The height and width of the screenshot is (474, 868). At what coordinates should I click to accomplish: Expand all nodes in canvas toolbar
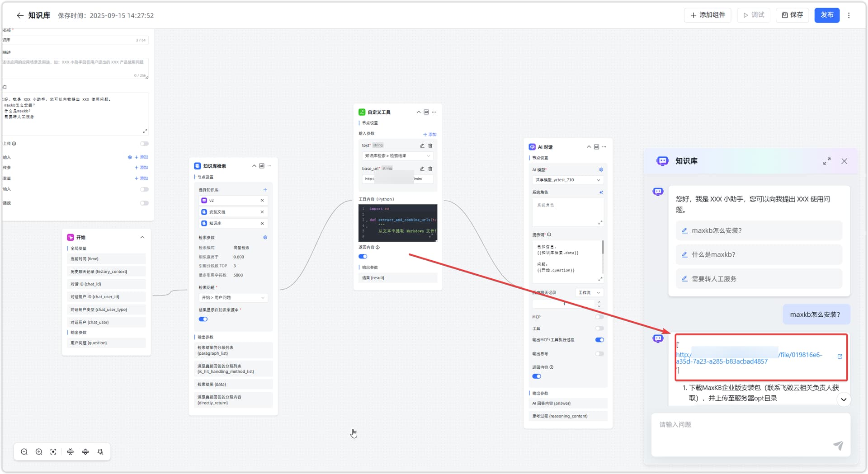85,452
